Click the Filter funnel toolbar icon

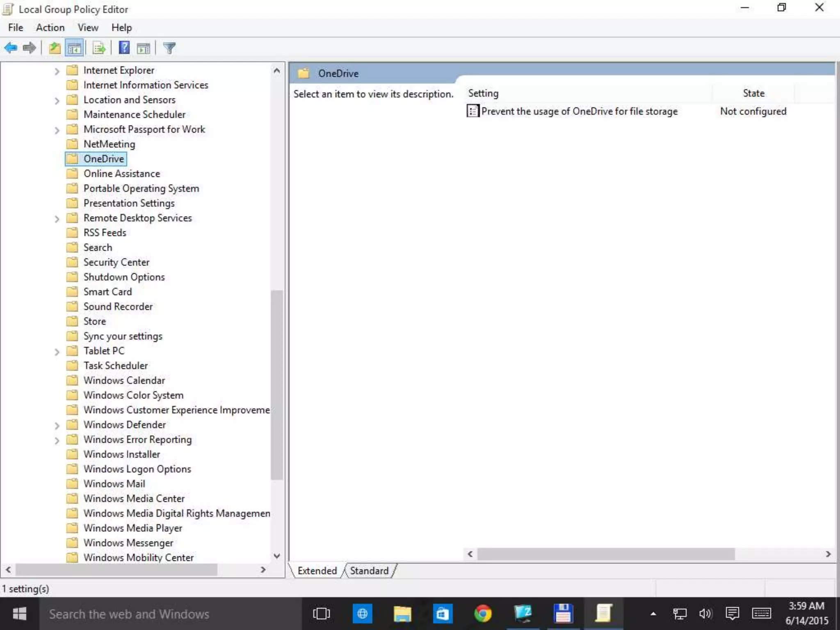169,48
